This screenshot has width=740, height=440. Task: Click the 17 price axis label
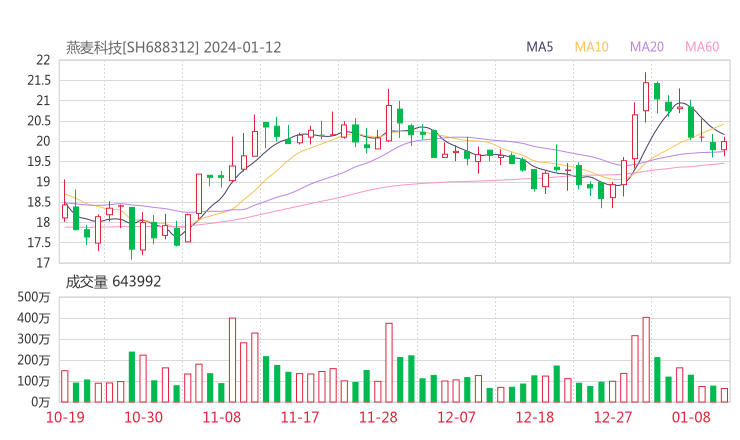(43, 263)
